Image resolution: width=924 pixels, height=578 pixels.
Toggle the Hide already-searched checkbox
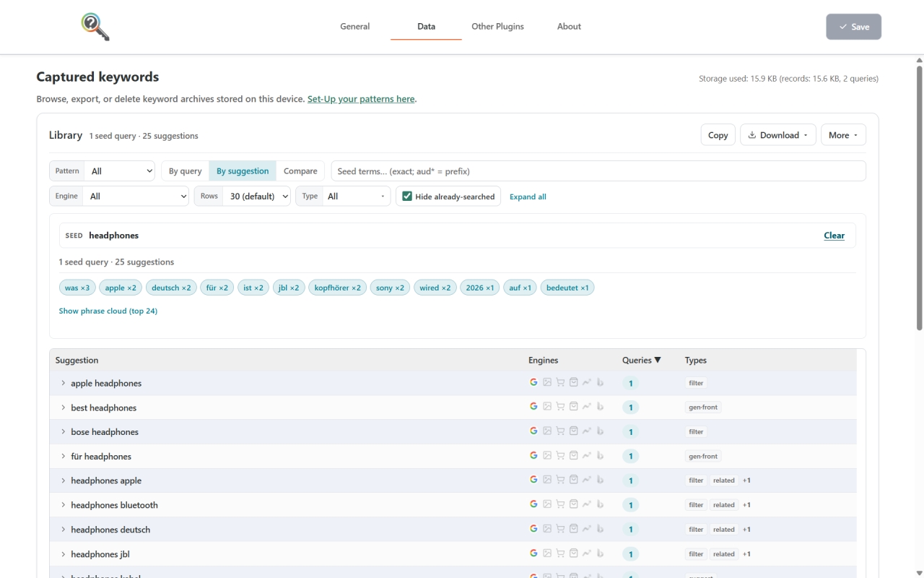(407, 196)
